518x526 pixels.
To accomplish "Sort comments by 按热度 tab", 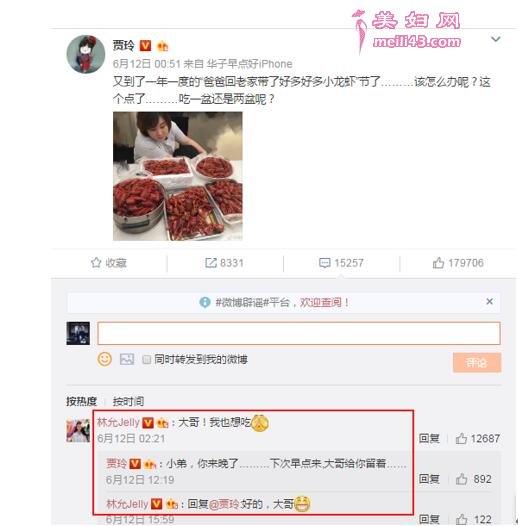I will pyautogui.click(x=81, y=401).
